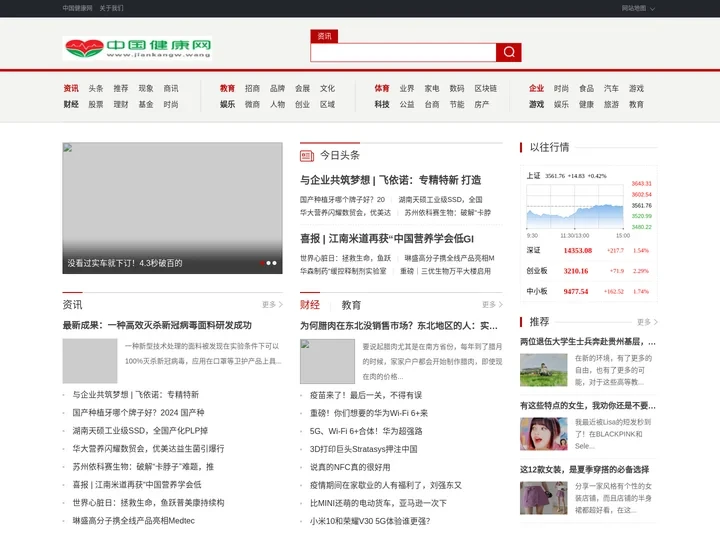The image size is (720, 540).
Task: Open list item 世界心脏日 拯救生命
Action: click(148, 503)
